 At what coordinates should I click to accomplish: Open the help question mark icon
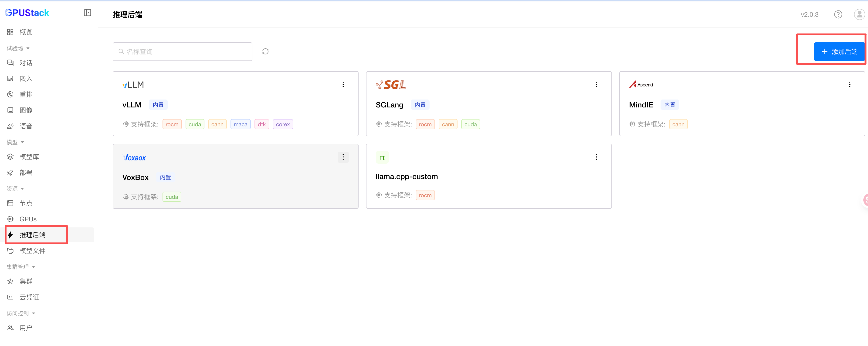[838, 14]
